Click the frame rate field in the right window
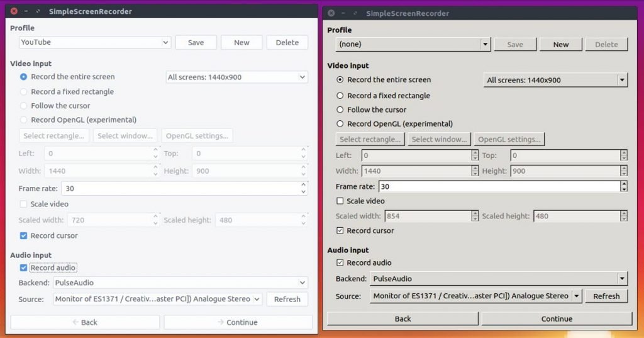The width and height of the screenshot is (644, 338). (498, 186)
